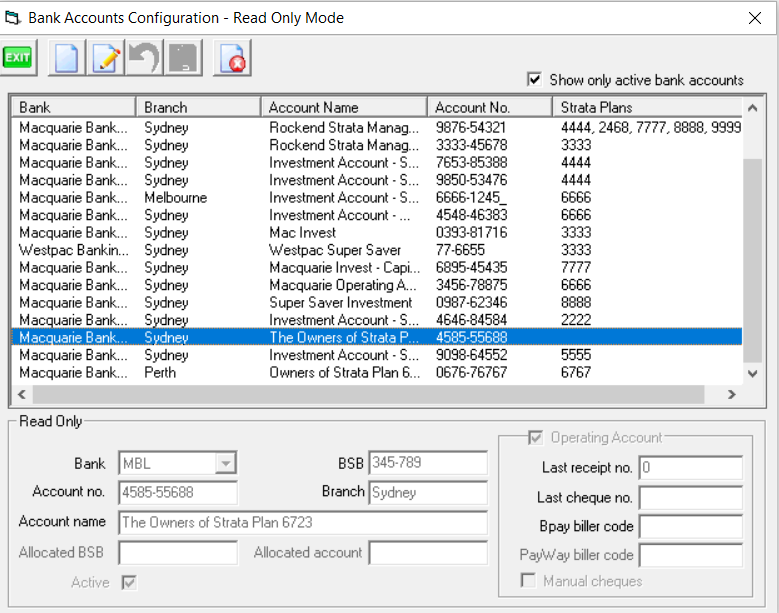Click the edit pencil toolbar icon
The image size is (779, 613).
[x=105, y=58]
